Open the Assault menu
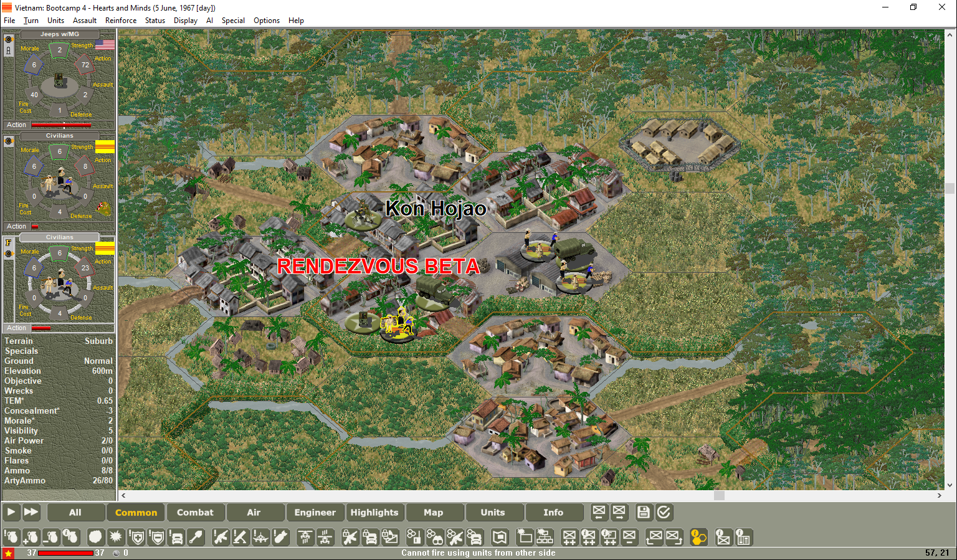957x560 pixels. (85, 21)
